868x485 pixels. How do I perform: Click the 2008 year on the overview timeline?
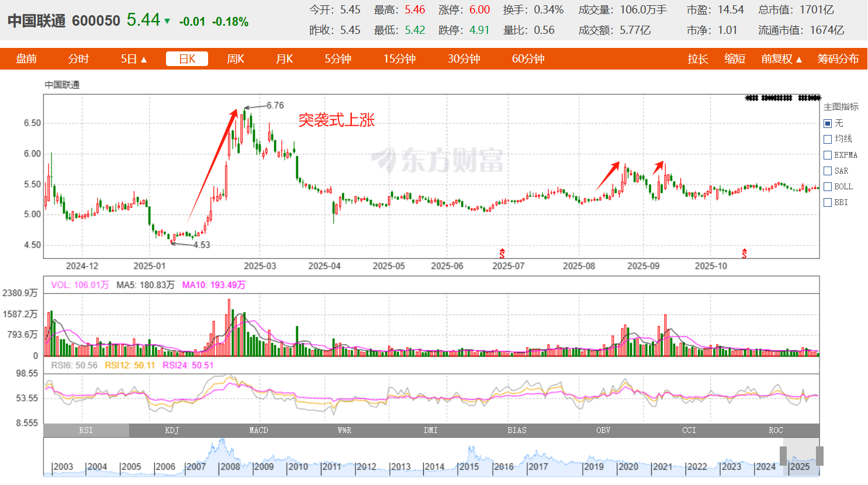pyautogui.click(x=230, y=466)
